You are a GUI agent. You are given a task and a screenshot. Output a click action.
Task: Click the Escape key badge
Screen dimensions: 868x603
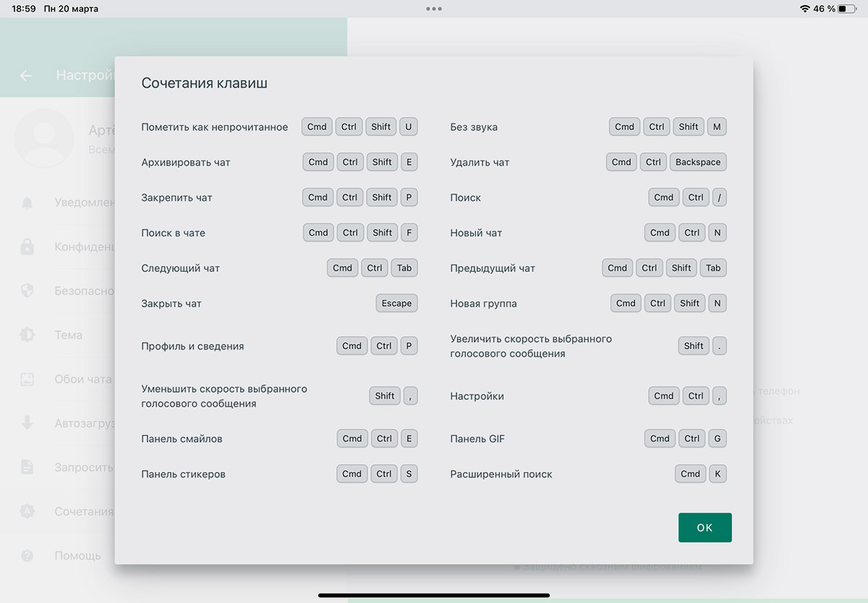click(396, 304)
